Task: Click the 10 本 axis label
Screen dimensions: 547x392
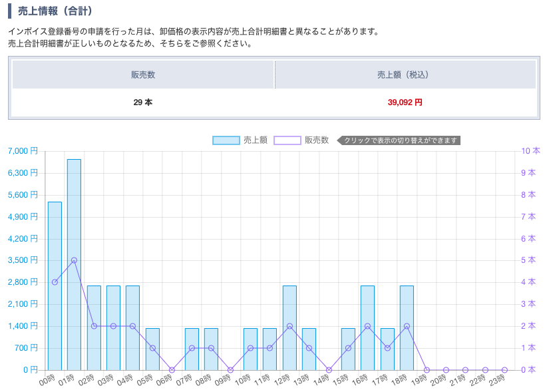Action: (530, 151)
